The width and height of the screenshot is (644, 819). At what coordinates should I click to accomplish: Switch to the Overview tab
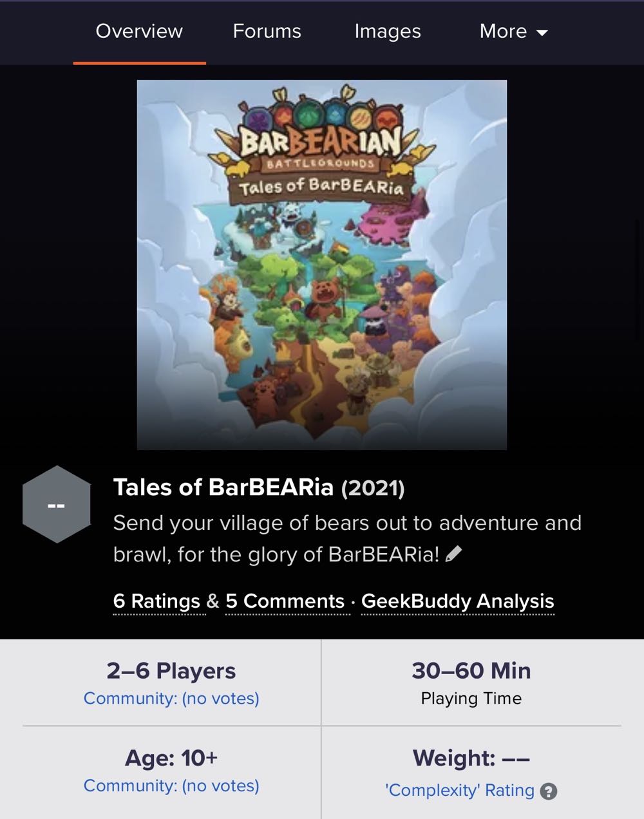[139, 32]
